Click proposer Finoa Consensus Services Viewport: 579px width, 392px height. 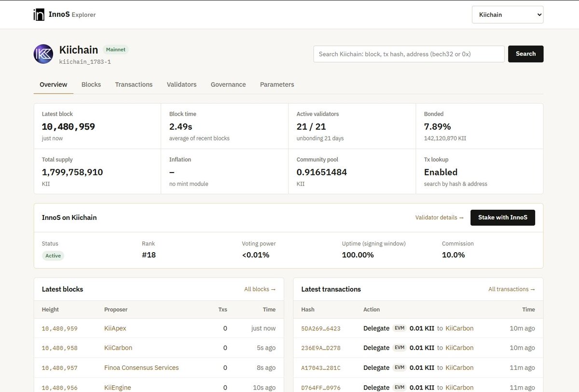(141, 367)
